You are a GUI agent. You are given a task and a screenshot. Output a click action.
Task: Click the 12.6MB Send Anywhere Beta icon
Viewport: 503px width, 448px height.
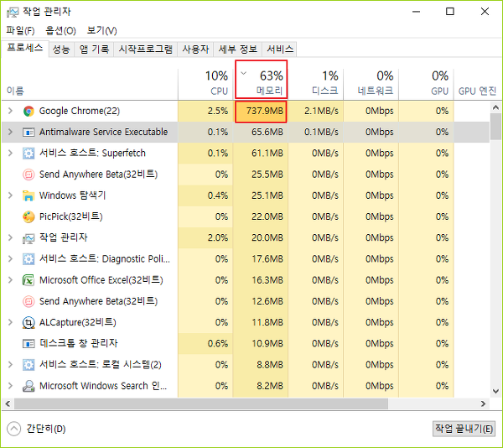coord(29,301)
